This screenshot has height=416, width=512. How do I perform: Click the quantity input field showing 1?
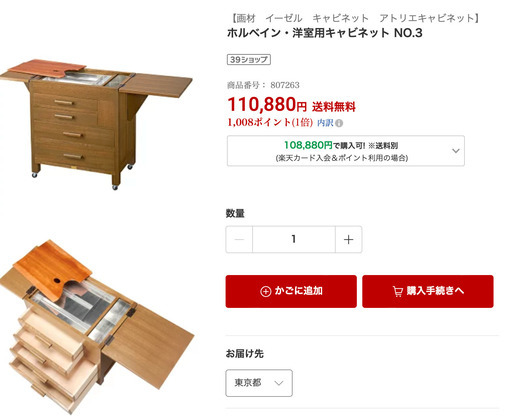pos(294,239)
